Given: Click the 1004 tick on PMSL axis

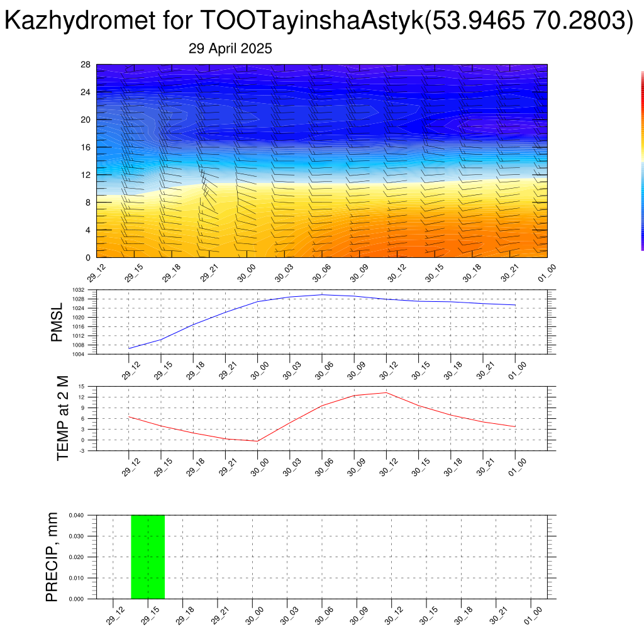Looking at the screenshot, I should tap(79, 355).
